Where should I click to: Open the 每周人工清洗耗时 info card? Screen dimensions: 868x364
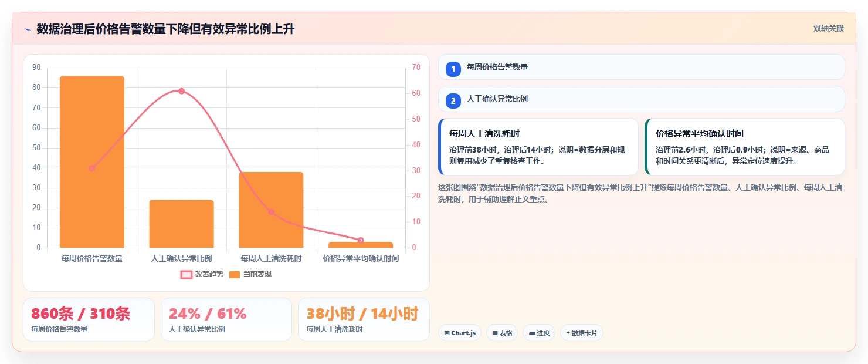pyautogui.click(x=538, y=147)
